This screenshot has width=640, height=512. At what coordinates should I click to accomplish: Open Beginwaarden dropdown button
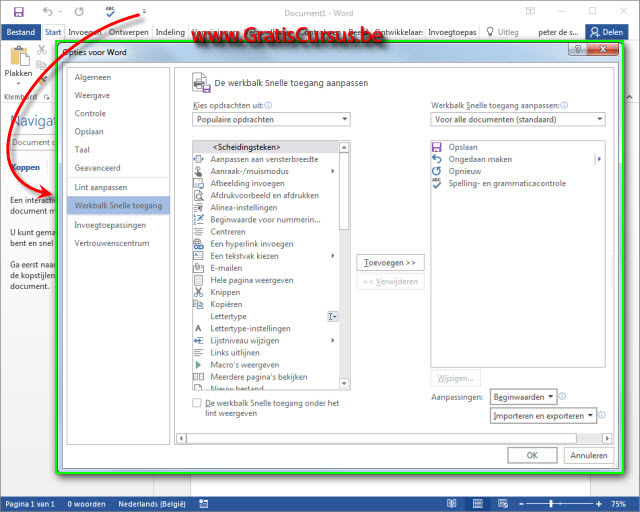(523, 397)
